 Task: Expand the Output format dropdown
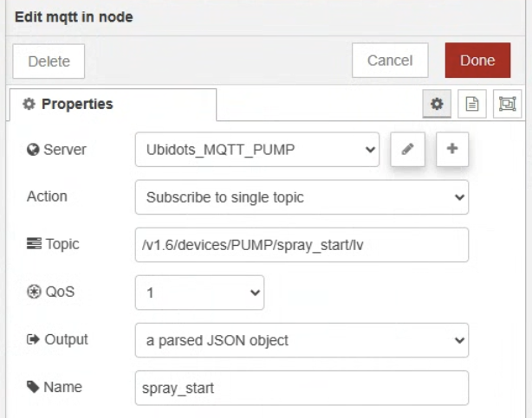click(x=302, y=340)
